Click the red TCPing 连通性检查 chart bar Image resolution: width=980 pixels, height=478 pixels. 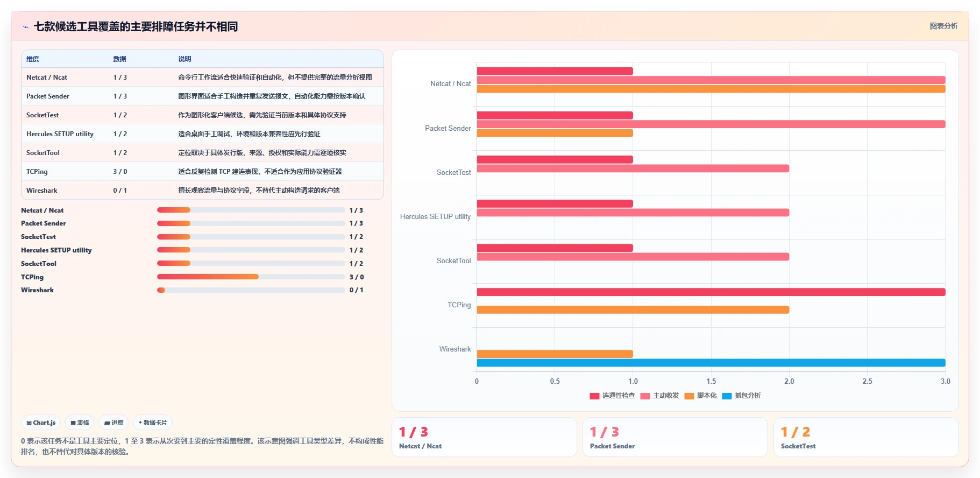(x=711, y=292)
